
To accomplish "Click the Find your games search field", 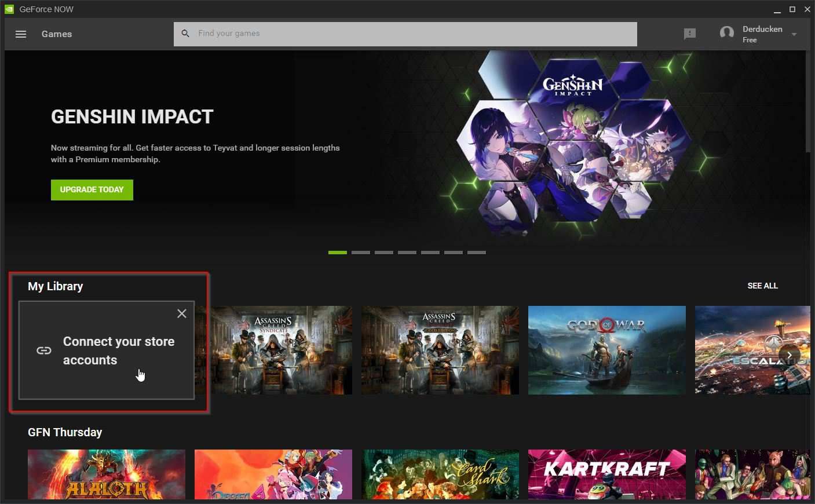I will click(405, 34).
